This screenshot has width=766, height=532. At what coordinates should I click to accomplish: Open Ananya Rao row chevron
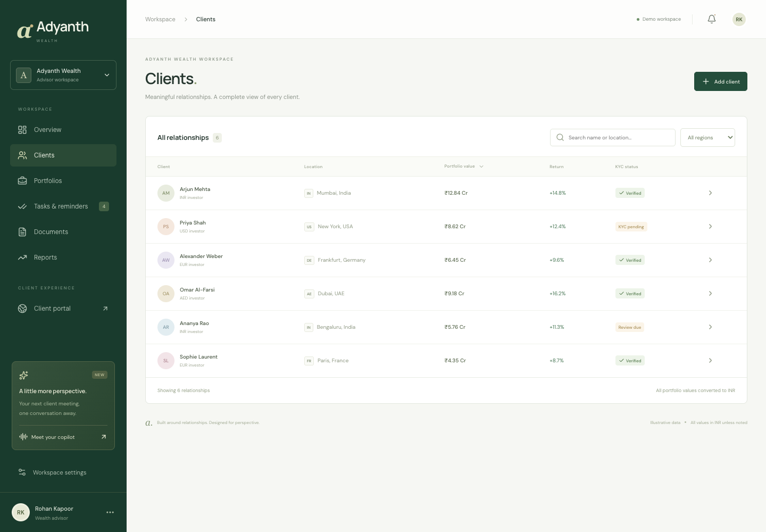click(710, 327)
